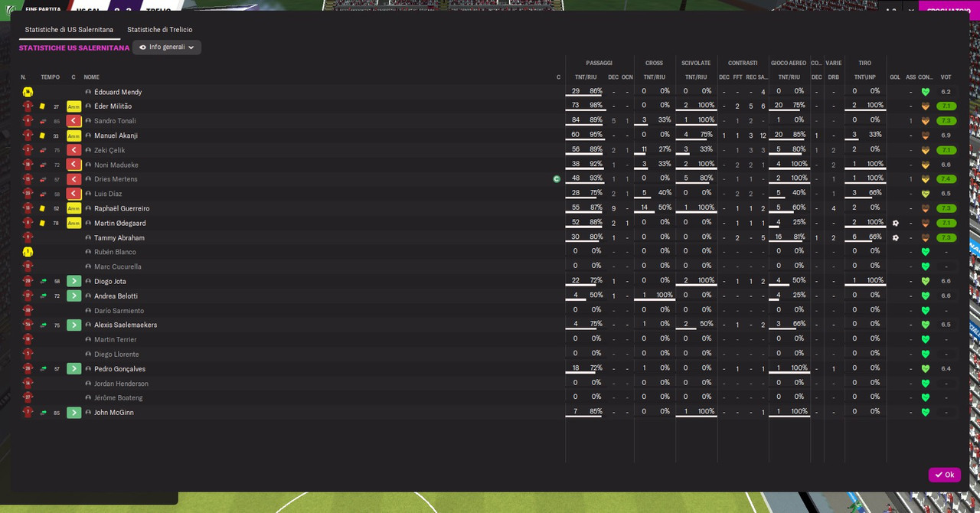This screenshot has height=513, width=980.
Task: Click the shirt number icon for John McGinn
Action: [x=28, y=412]
